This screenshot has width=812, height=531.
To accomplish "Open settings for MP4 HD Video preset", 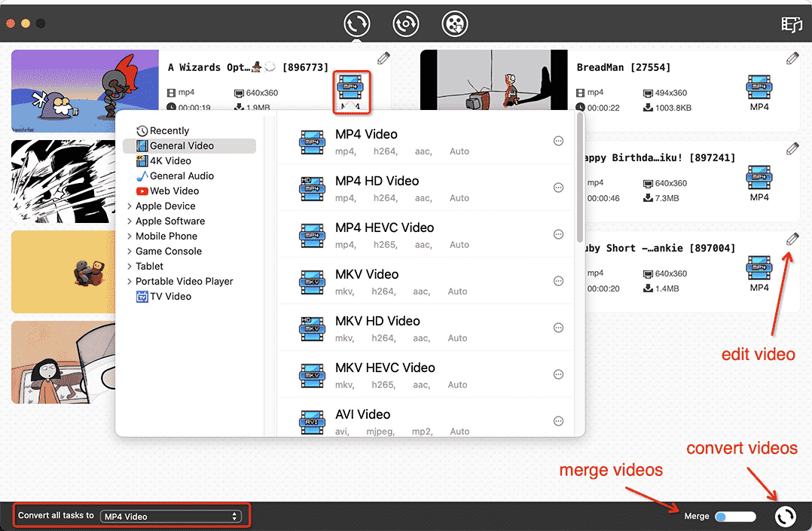I will (558, 188).
